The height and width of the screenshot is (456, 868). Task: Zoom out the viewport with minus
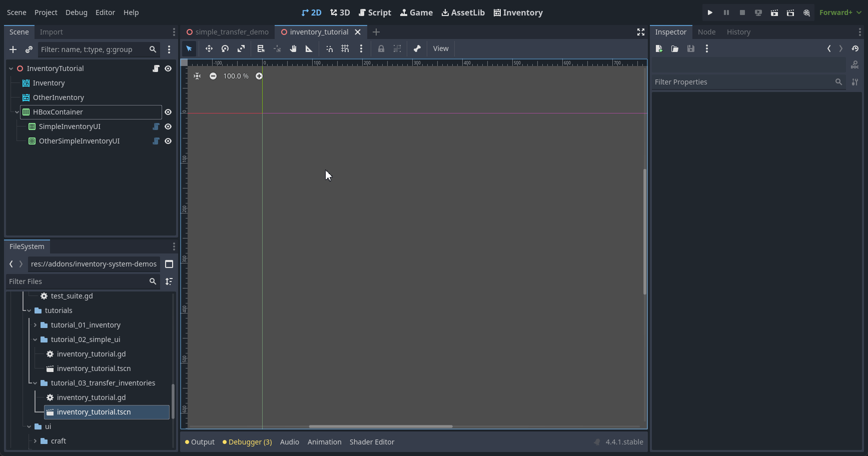(213, 76)
